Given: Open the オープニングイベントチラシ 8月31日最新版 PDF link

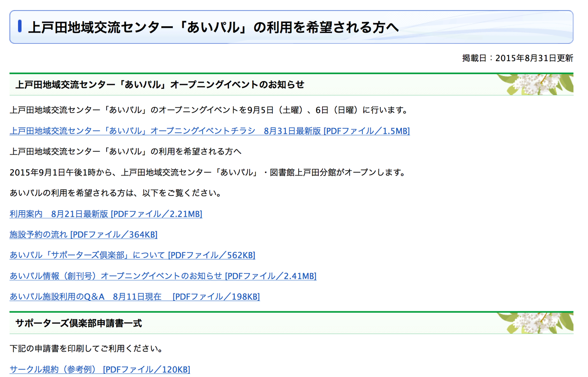Looking at the screenshot, I should click(210, 131).
